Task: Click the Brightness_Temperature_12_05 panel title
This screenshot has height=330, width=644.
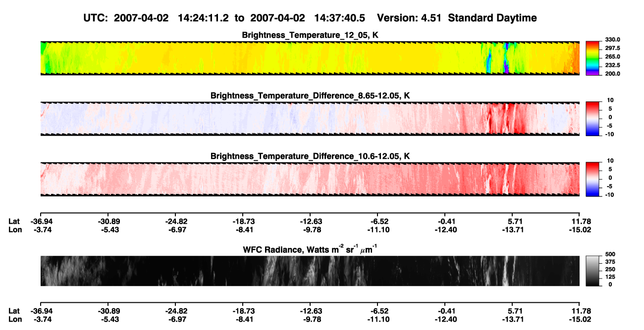Action: 310,35
